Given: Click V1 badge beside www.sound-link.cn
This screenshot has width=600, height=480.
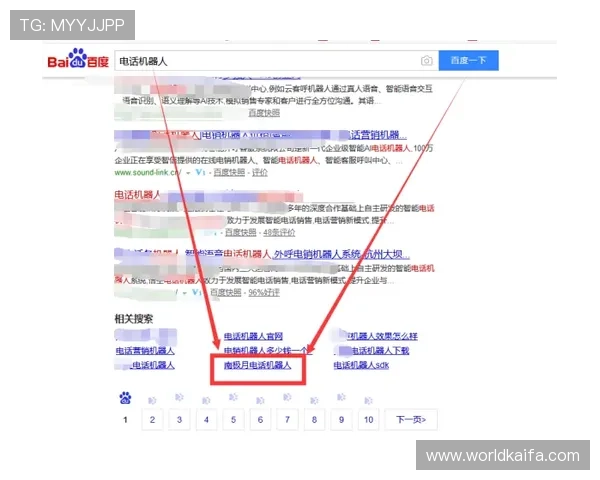Looking at the screenshot, I should 201,172.
